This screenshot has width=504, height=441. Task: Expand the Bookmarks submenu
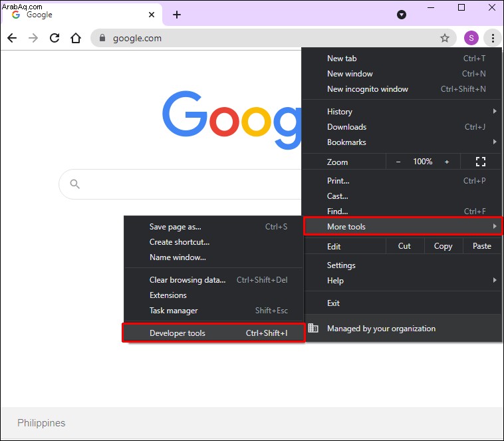(x=403, y=142)
